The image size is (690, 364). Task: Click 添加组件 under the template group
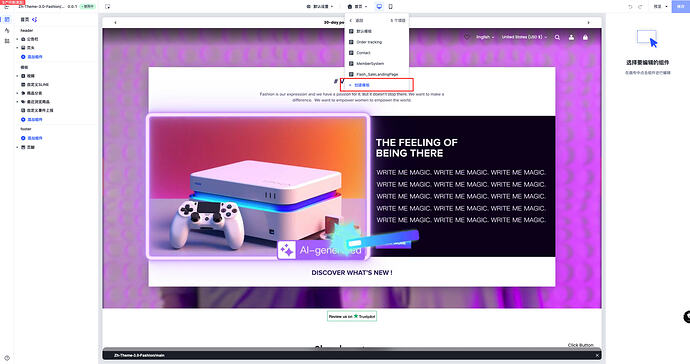point(32,120)
